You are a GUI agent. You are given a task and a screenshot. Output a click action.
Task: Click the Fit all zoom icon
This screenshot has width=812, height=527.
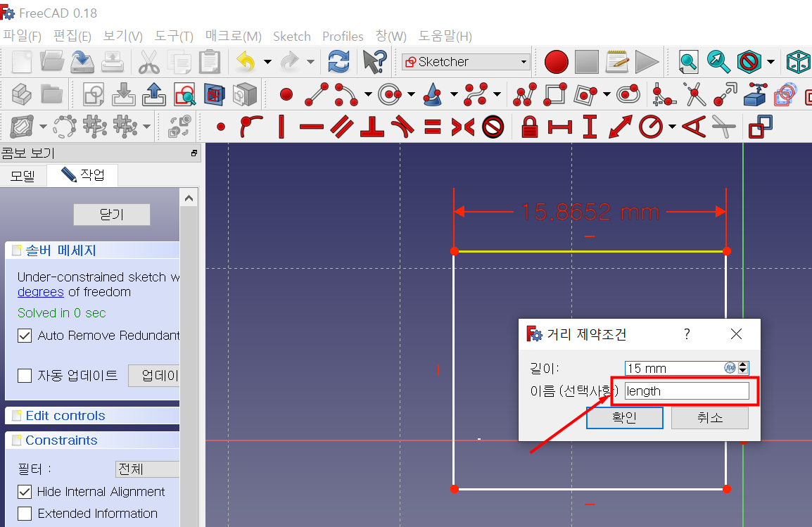[x=687, y=62]
